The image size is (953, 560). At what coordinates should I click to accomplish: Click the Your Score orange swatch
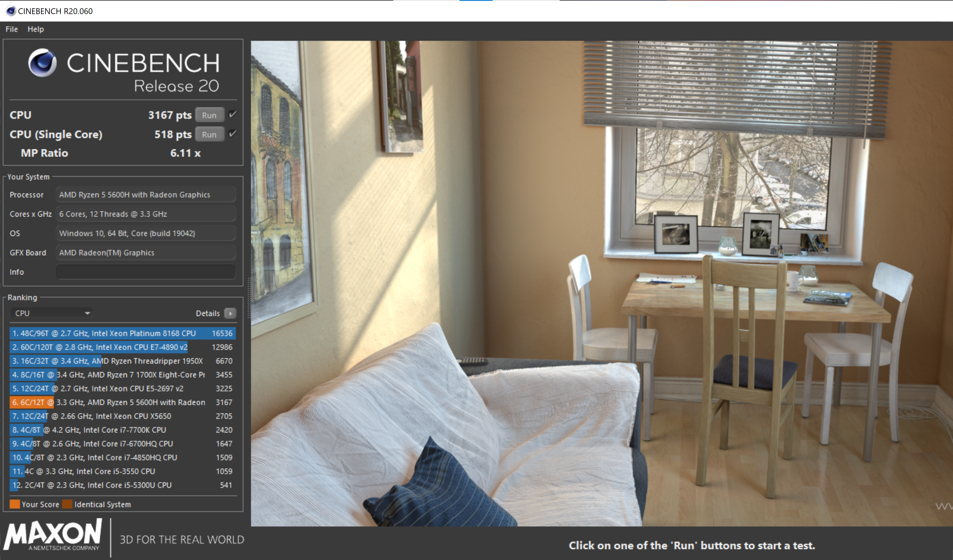(15, 504)
